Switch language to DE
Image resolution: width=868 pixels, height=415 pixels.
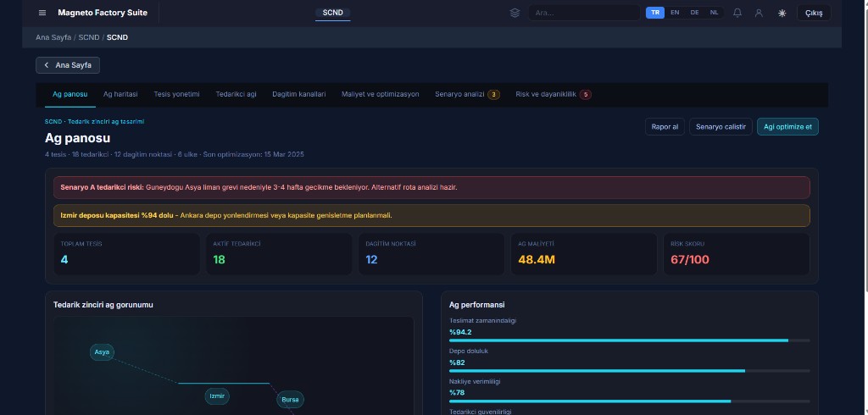coord(695,13)
